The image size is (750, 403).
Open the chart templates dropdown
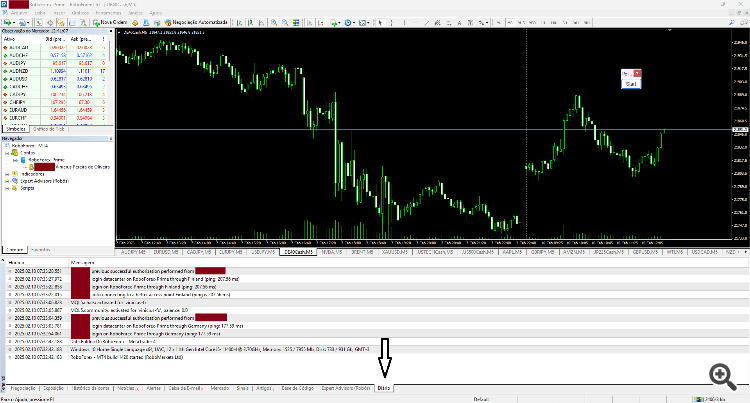click(x=364, y=22)
